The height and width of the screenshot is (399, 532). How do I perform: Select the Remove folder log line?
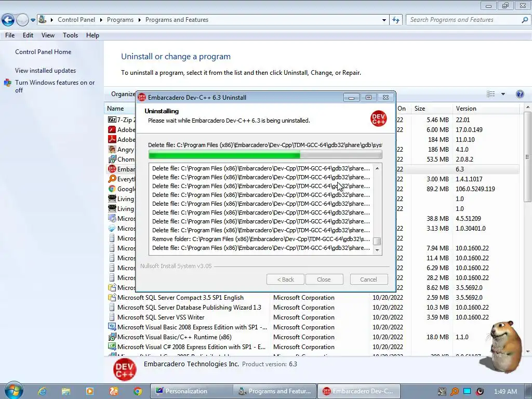[261, 239]
